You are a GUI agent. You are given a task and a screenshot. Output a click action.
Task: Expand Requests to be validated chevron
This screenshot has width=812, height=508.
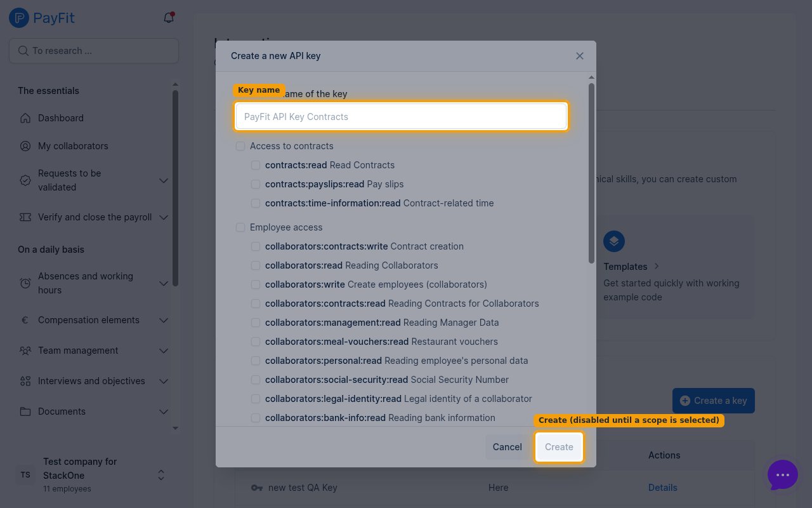[x=164, y=180]
